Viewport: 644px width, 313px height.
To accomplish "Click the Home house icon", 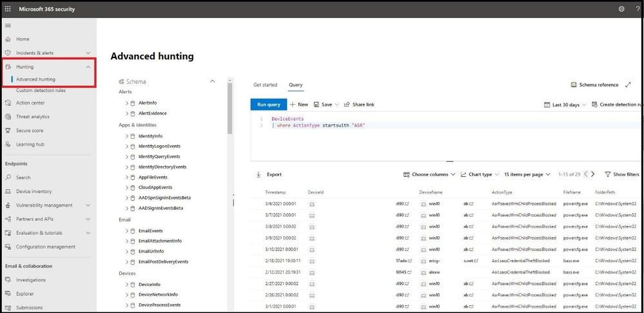I will [x=8, y=39].
